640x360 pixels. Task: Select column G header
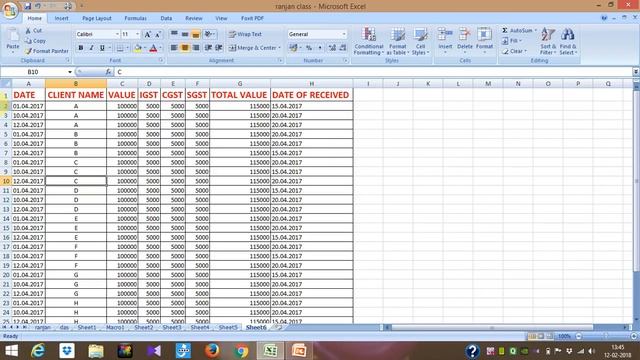(x=240, y=84)
